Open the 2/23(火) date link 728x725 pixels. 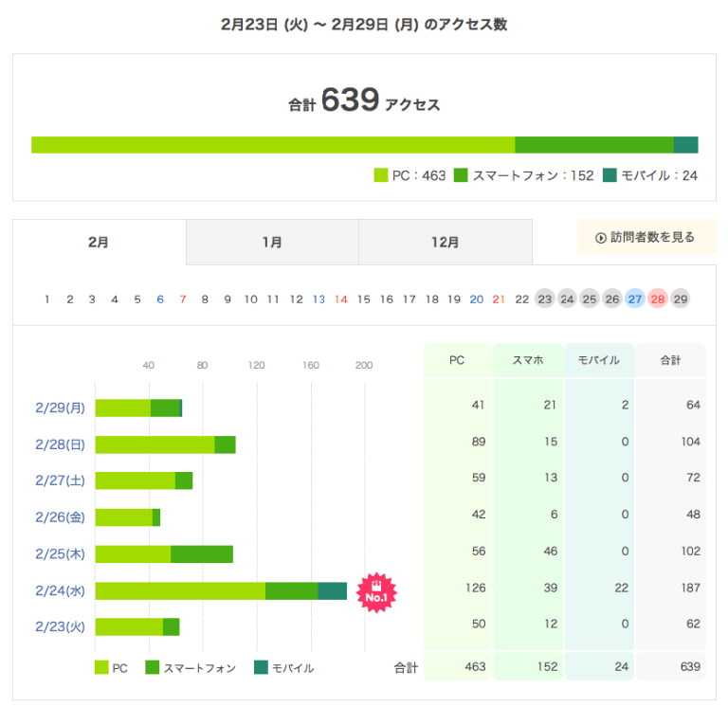pos(61,626)
